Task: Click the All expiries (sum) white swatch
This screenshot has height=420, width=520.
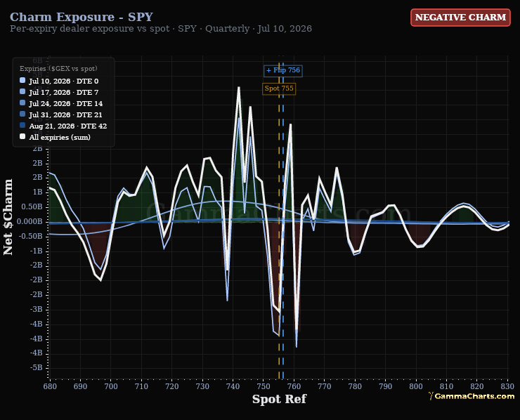Action: [22, 136]
